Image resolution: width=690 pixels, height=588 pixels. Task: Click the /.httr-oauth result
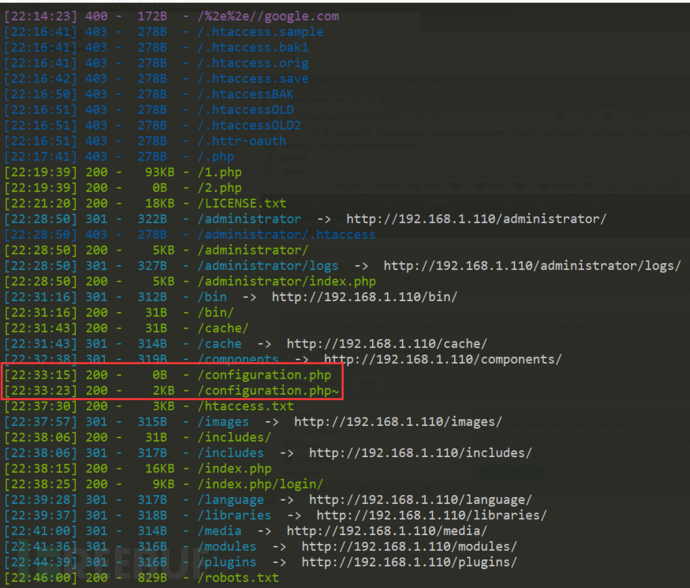tap(242, 141)
